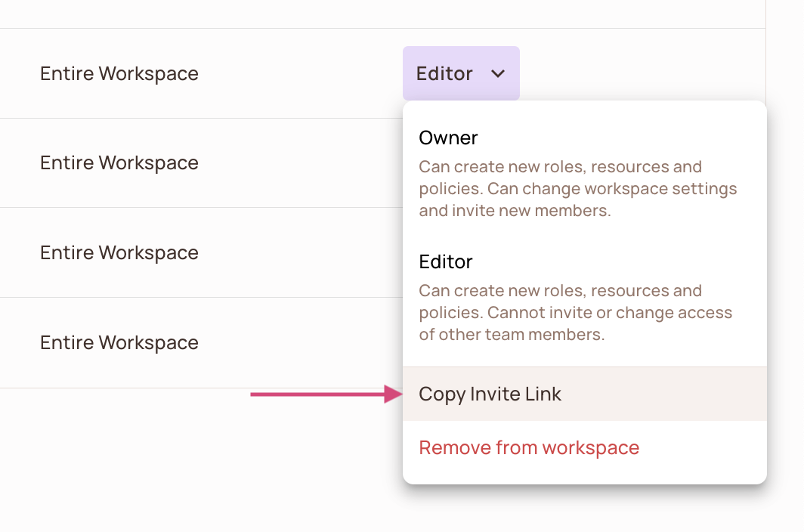Choose the Editor role heading in the list
804x532 pixels.
[x=445, y=262]
